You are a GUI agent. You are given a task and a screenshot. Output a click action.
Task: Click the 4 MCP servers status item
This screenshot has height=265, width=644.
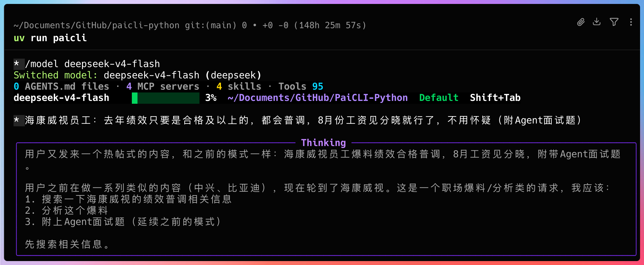pos(163,86)
